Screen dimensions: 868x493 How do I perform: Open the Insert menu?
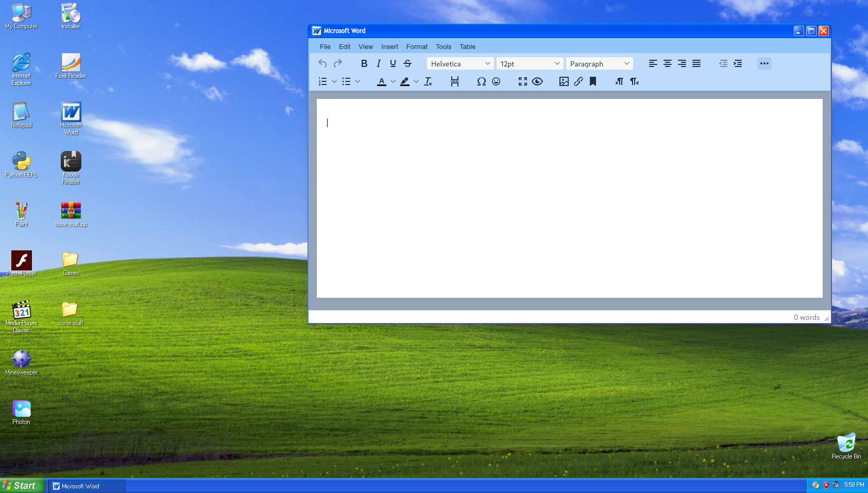click(389, 46)
